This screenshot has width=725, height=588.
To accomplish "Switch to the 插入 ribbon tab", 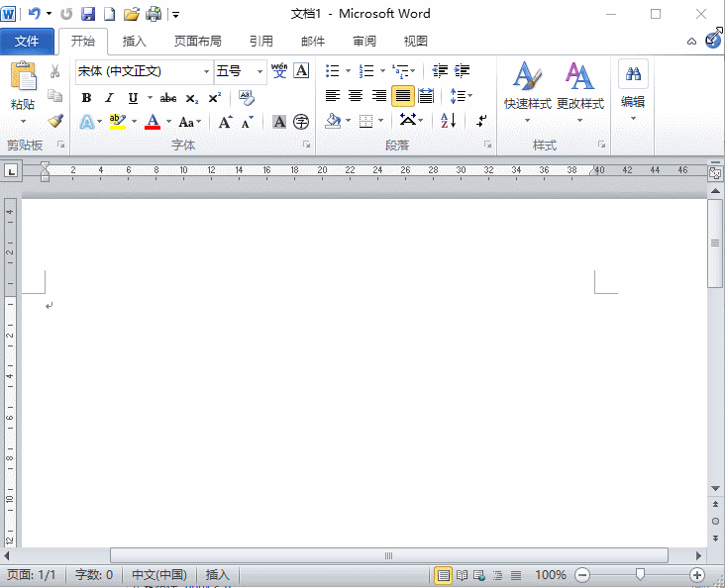I will 134,42.
